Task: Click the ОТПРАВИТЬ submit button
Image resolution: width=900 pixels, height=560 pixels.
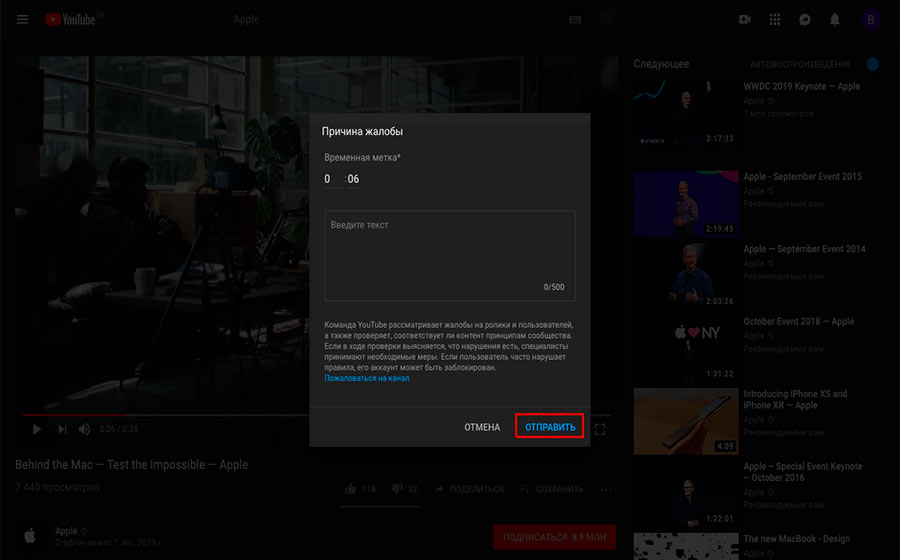Action: pyautogui.click(x=550, y=427)
